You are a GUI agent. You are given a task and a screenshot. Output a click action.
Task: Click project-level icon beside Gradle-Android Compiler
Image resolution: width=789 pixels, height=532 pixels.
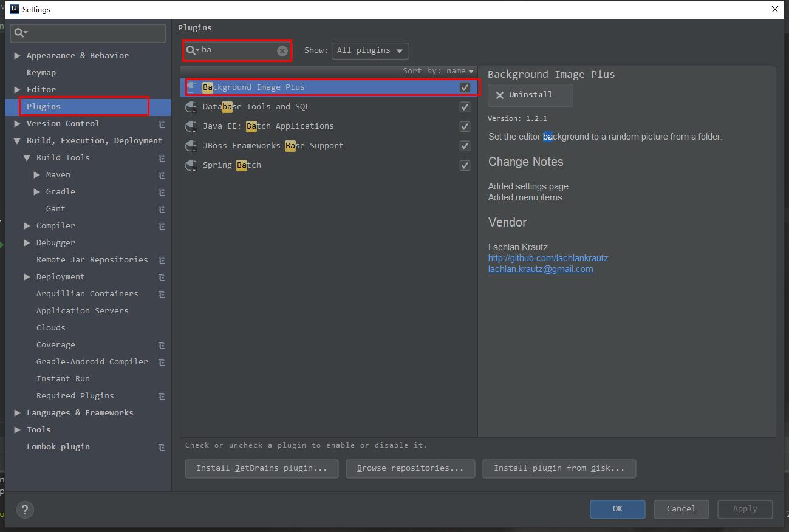[x=162, y=362]
